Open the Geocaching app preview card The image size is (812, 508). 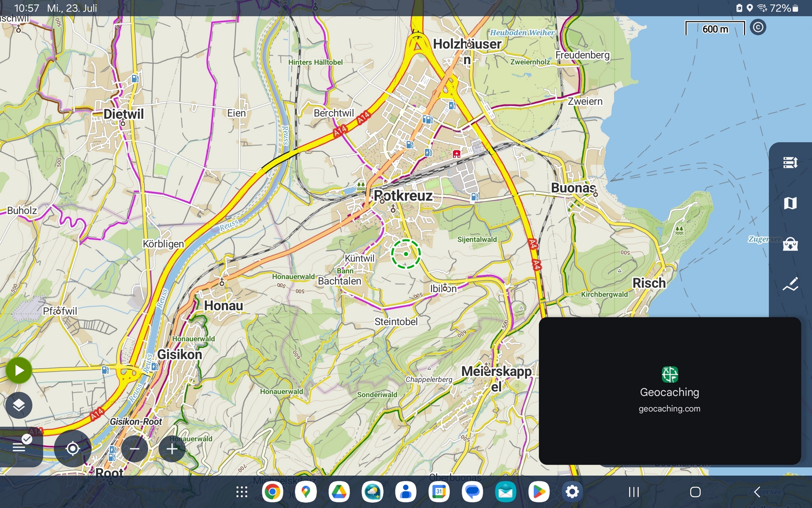pos(669,391)
